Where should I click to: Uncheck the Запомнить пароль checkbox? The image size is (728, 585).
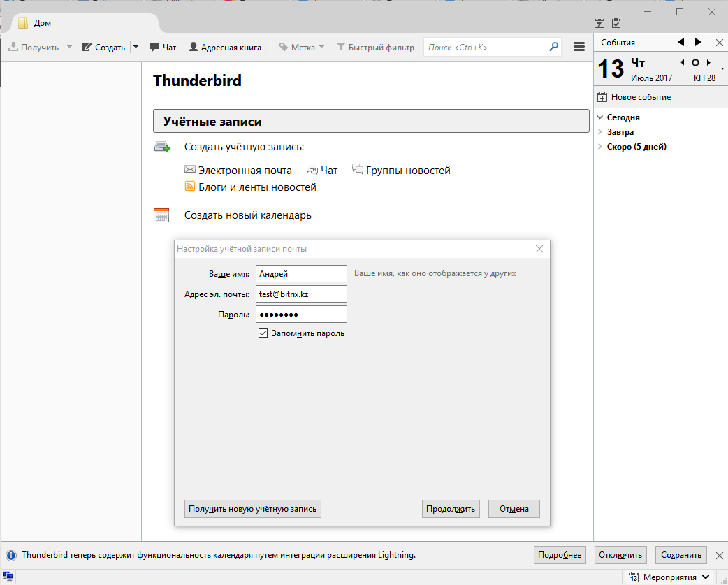(263, 333)
